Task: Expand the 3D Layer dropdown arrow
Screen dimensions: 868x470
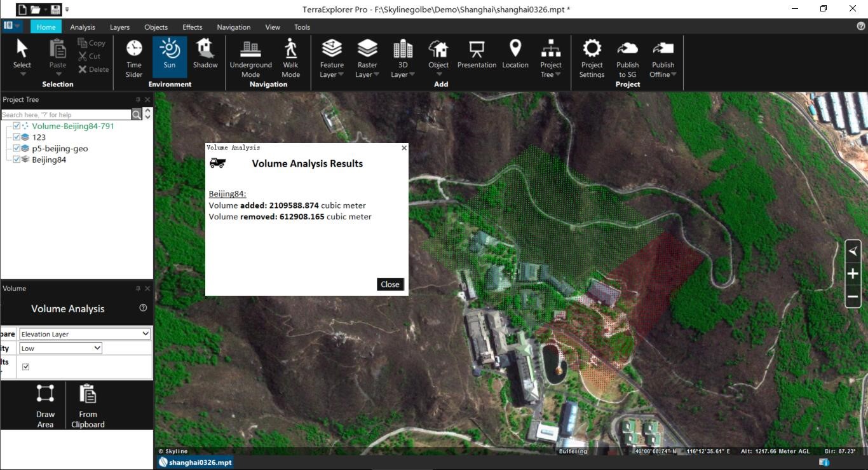Action: click(412, 74)
